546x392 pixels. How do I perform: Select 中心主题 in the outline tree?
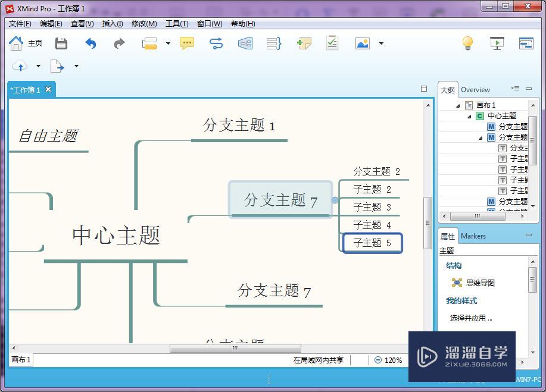pyautogui.click(x=502, y=116)
